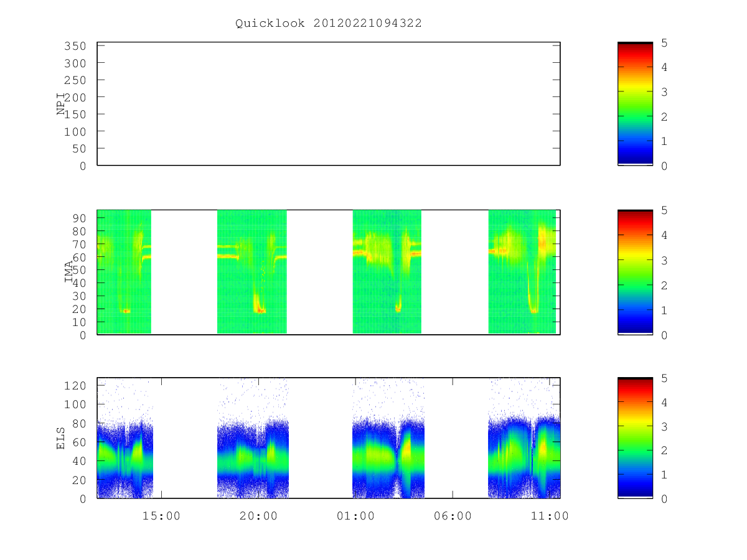Image resolution: width=747 pixels, height=560 pixels.
Task: Click the 250 tick on NPI axis
Action: (x=75, y=80)
